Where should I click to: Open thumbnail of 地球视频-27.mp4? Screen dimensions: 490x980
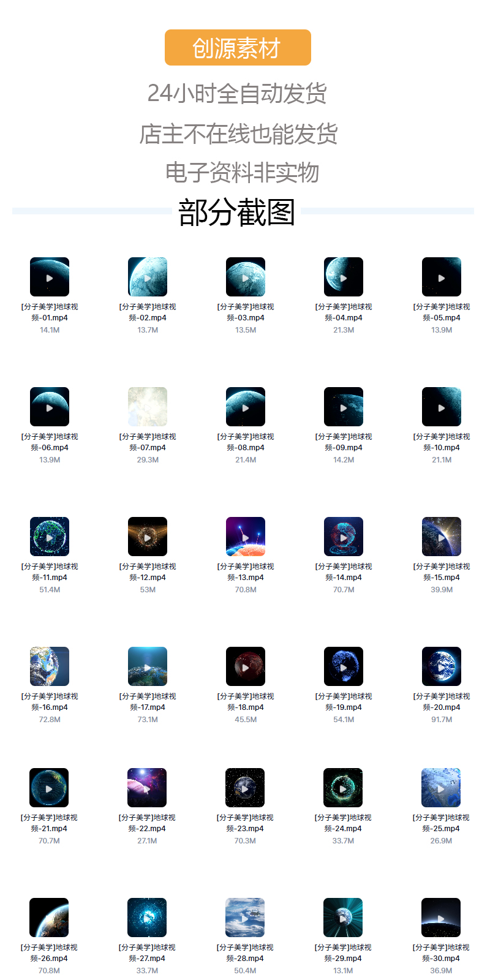(x=147, y=918)
